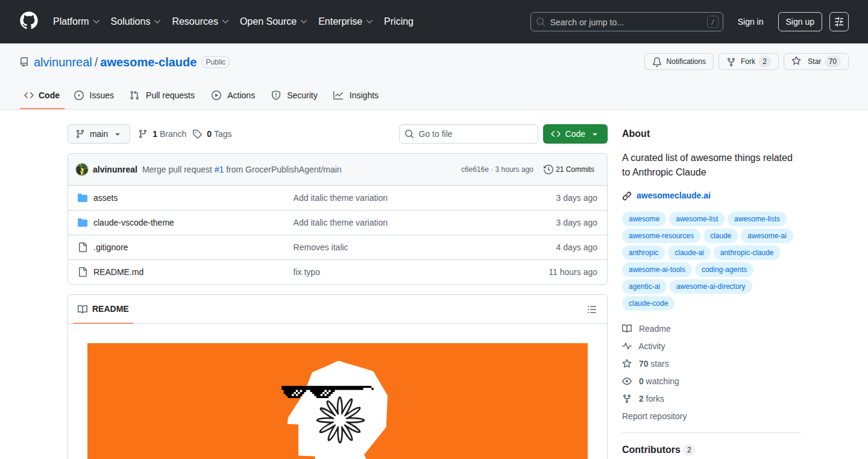The height and width of the screenshot is (459, 868).
Task: Click the magnifier icon in header search
Action: coord(541,22)
